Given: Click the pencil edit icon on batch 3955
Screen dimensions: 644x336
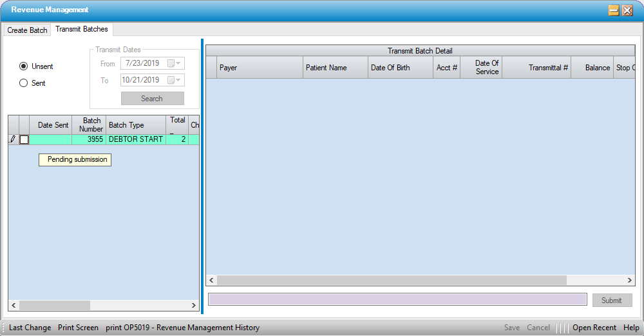Looking at the screenshot, I should [12, 139].
